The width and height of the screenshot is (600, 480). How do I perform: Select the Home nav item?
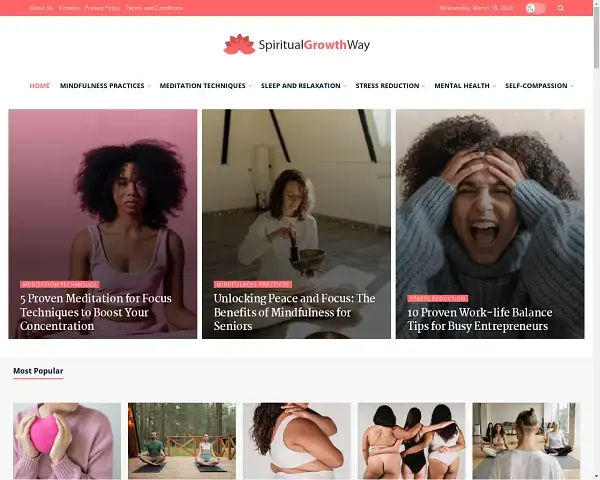coord(39,86)
